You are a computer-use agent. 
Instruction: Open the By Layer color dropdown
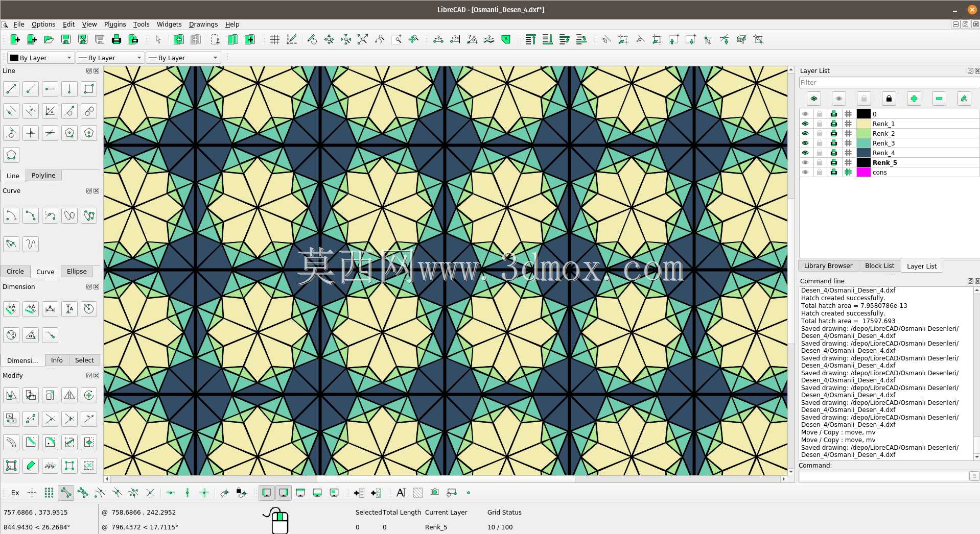[41, 58]
